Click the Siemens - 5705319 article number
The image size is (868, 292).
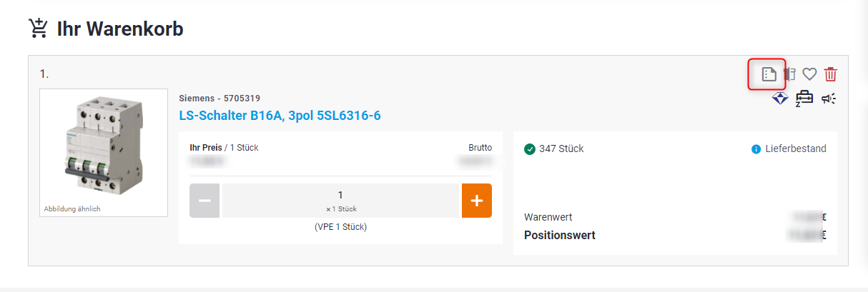click(220, 98)
